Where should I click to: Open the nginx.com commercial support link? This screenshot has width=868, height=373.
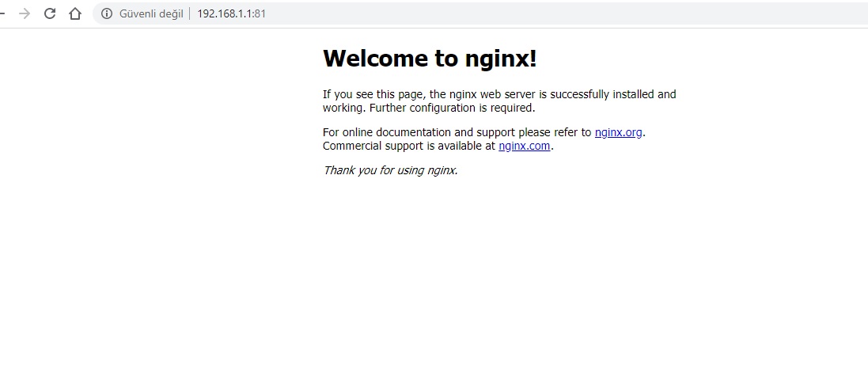point(525,147)
